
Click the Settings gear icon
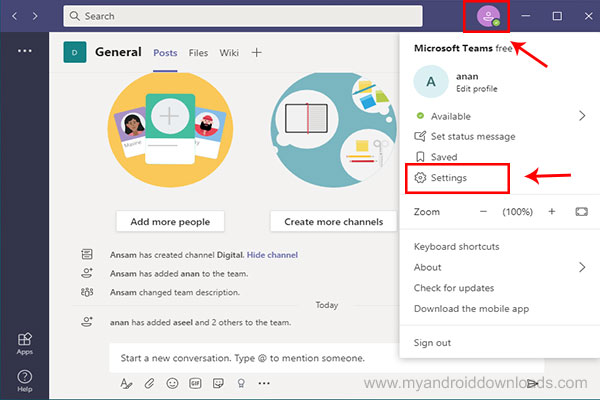[420, 178]
